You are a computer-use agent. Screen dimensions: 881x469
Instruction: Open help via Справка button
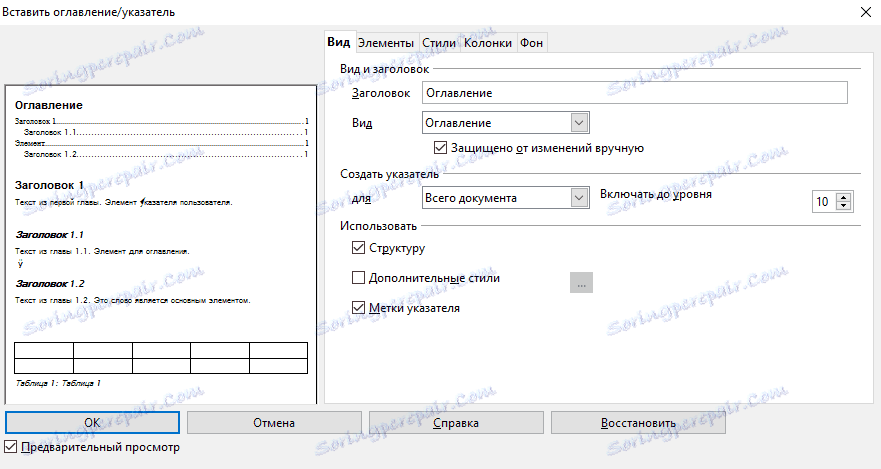[x=456, y=422]
